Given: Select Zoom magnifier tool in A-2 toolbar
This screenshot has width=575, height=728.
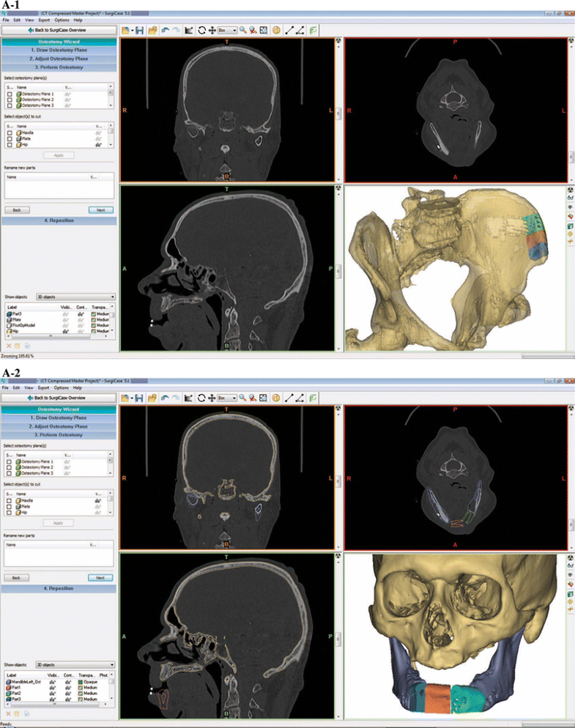Looking at the screenshot, I should coord(242,398).
